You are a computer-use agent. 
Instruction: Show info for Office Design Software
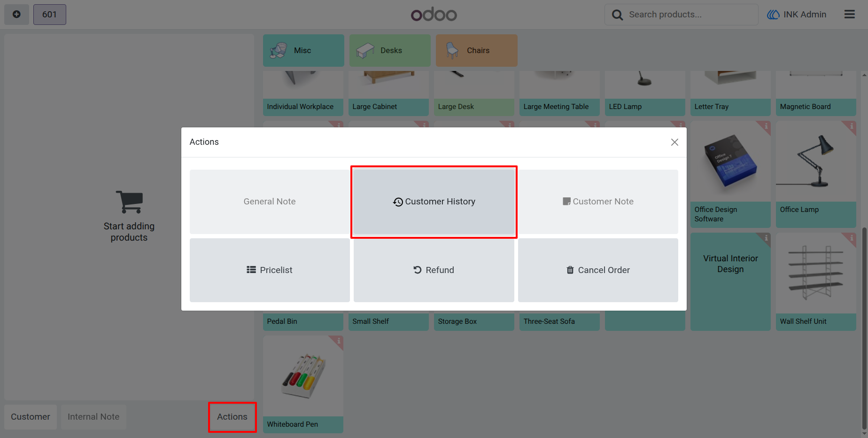pyautogui.click(x=766, y=126)
